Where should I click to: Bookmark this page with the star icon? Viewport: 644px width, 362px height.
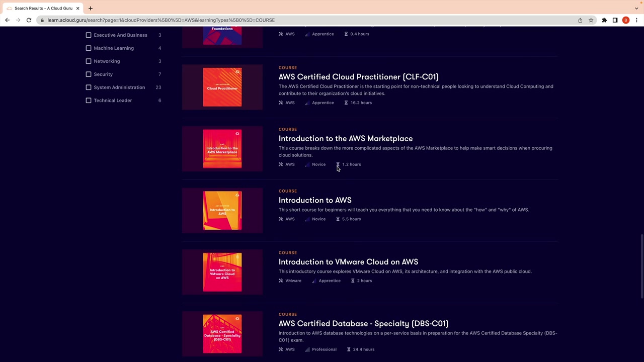pos(591,20)
